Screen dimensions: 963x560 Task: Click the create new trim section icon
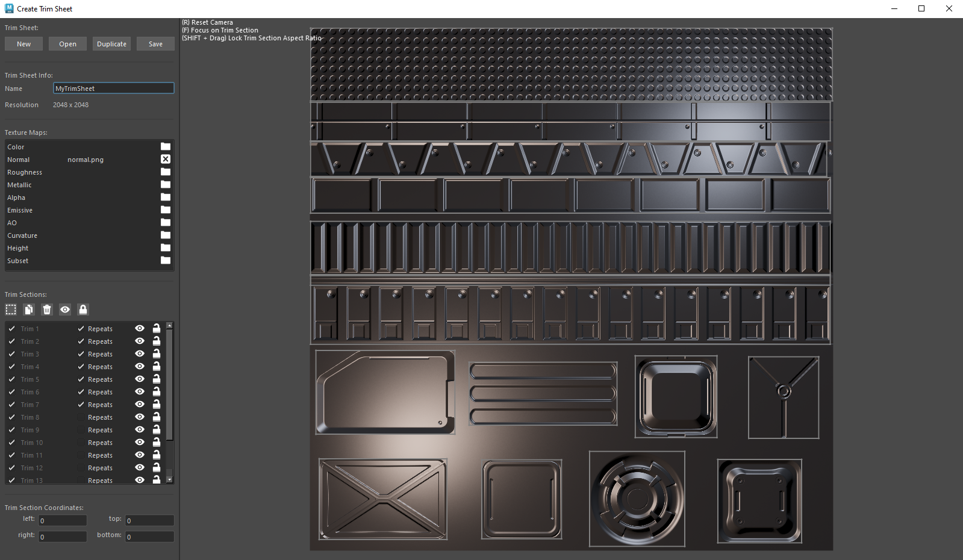[x=11, y=310]
